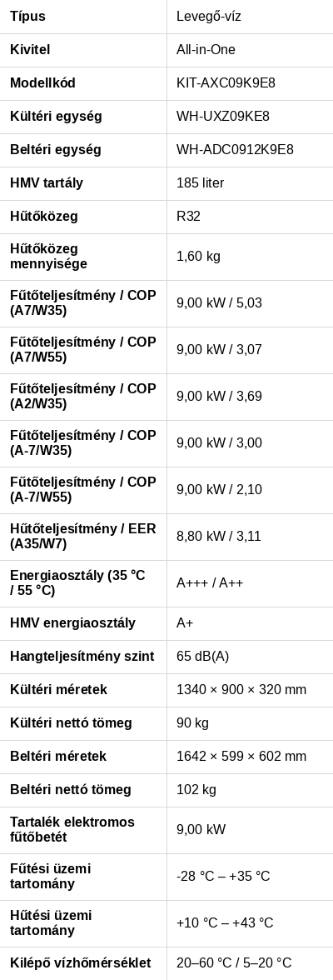Select the heating range -28 °C – +35 °C
Image resolution: width=333 pixels, height=980 pixels.
pyautogui.click(x=223, y=877)
